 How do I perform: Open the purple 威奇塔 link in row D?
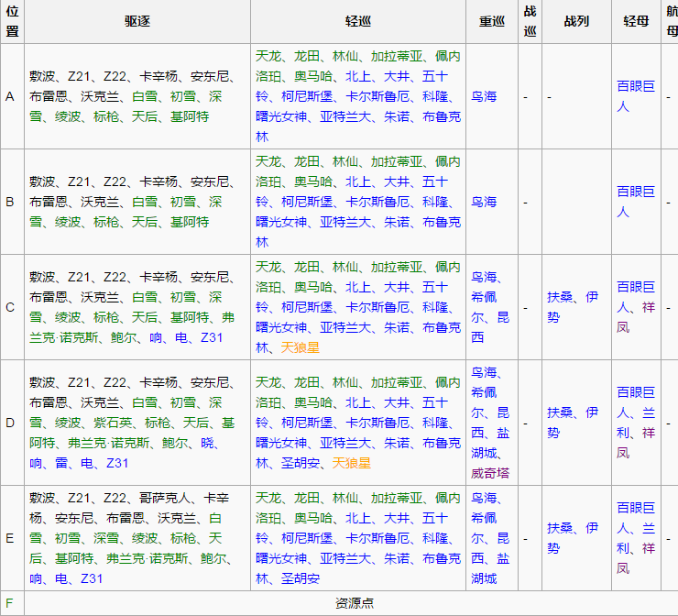point(490,473)
